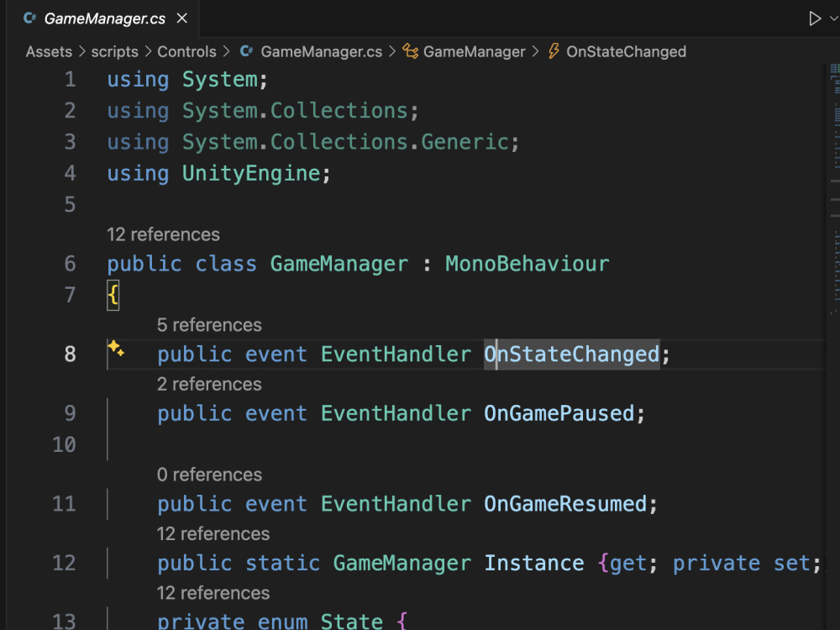Click the State enum name on line 13
The width and height of the screenshot is (840, 630).
(x=351, y=622)
